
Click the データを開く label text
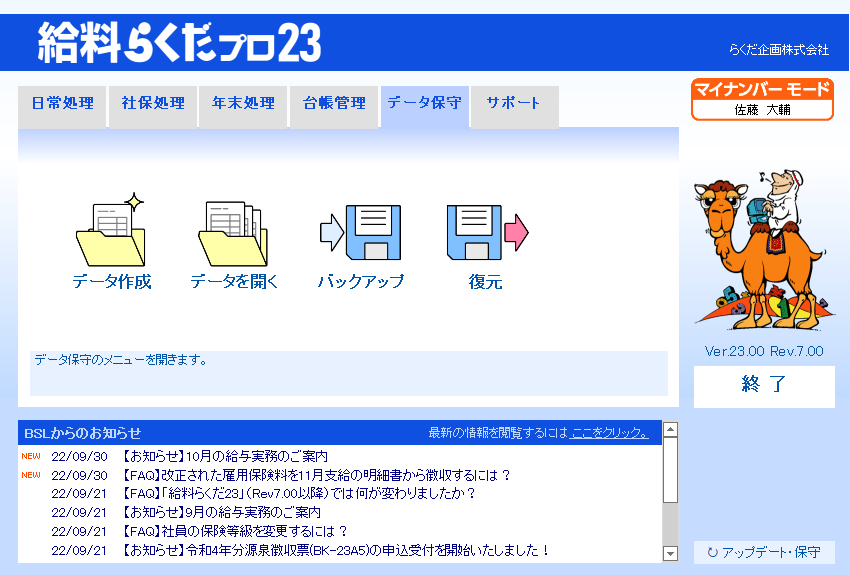coord(234,281)
